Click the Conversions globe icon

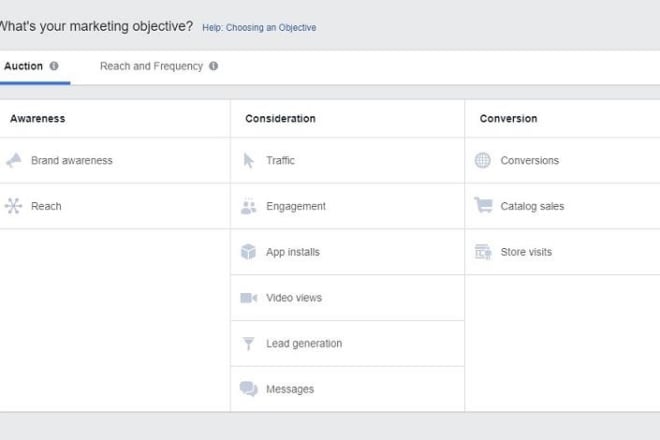click(483, 160)
